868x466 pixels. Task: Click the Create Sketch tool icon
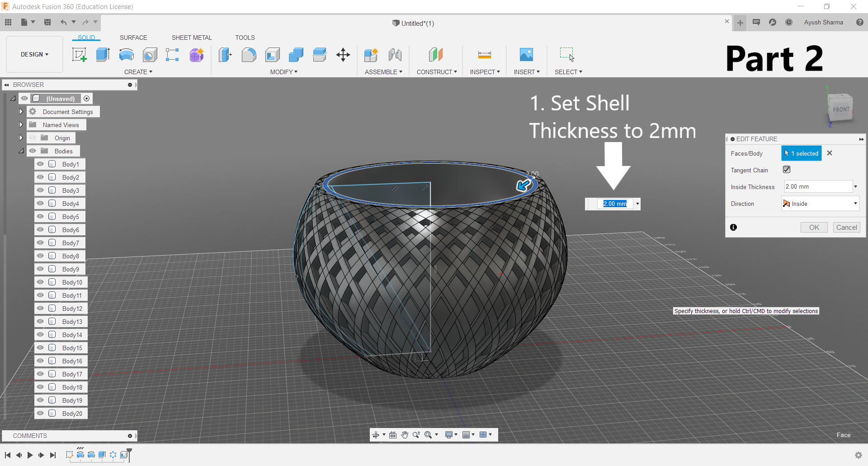[79, 55]
